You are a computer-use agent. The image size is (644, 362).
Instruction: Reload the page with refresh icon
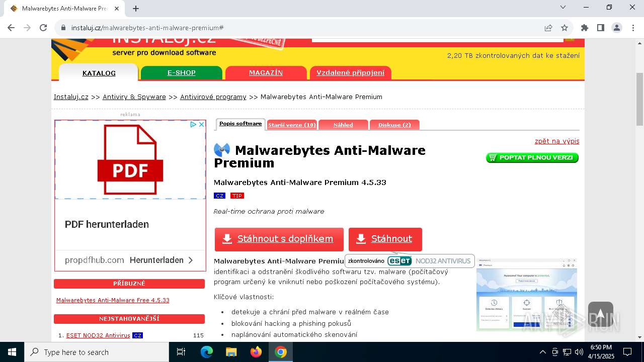[43, 28]
